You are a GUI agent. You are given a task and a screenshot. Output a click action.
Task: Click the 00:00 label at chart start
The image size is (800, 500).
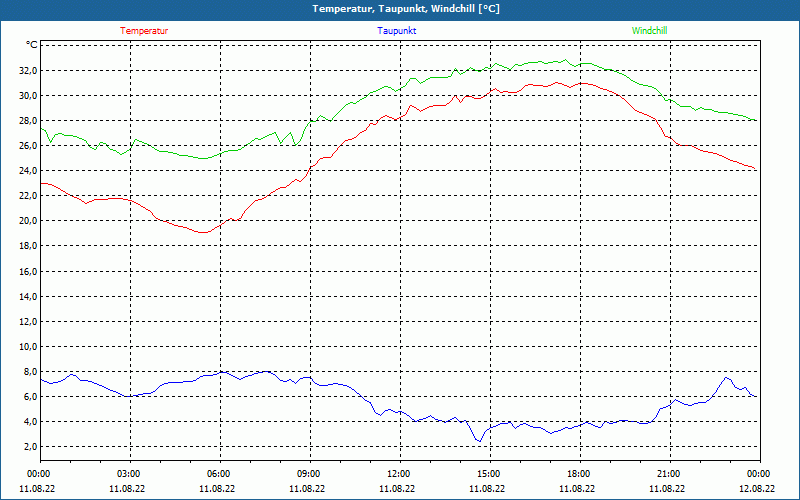(x=40, y=474)
